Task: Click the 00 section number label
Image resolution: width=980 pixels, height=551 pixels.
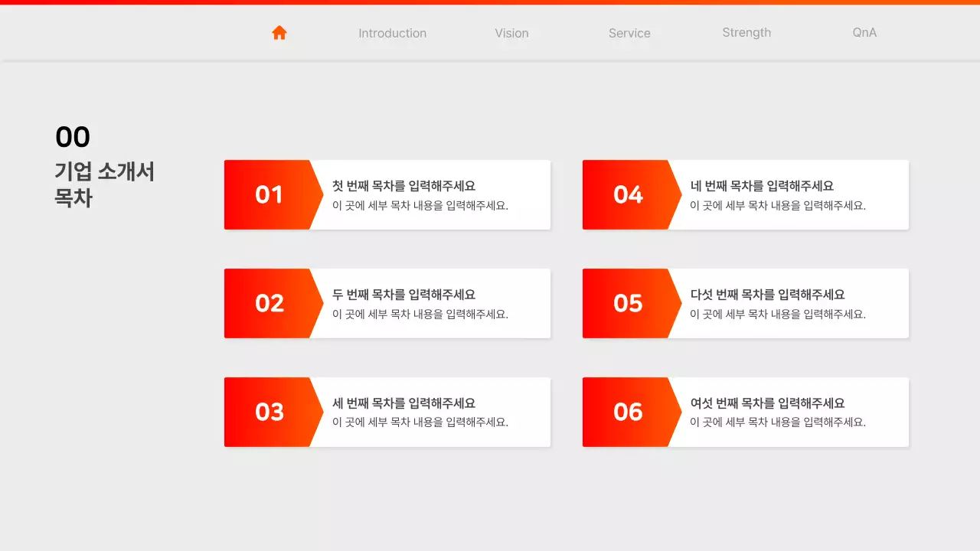Action: [72, 137]
